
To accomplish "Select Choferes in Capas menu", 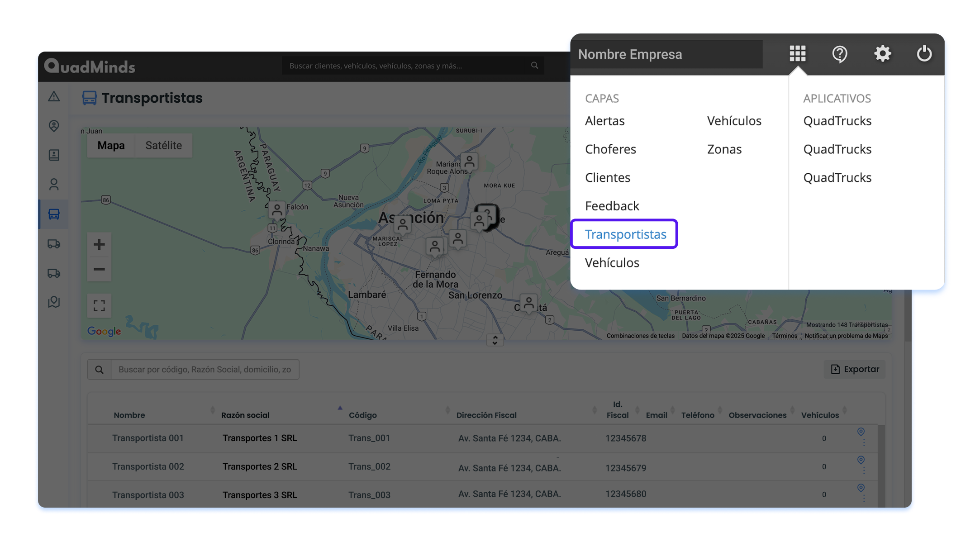I will [x=610, y=149].
